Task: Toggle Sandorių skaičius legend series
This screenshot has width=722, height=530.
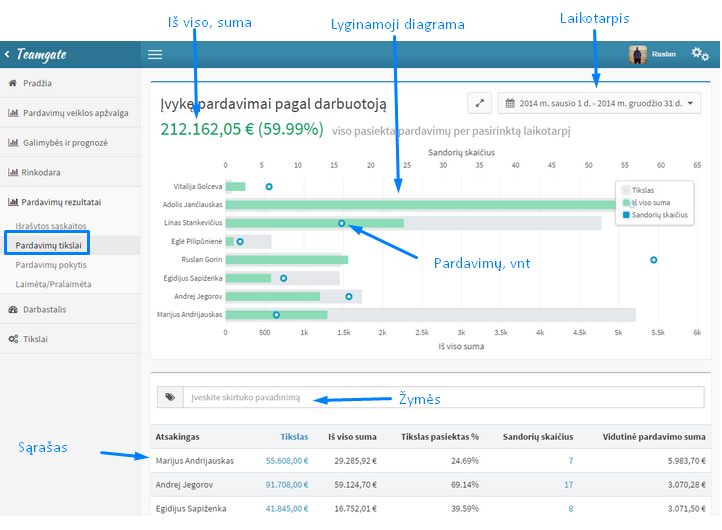Action: pyautogui.click(x=655, y=215)
